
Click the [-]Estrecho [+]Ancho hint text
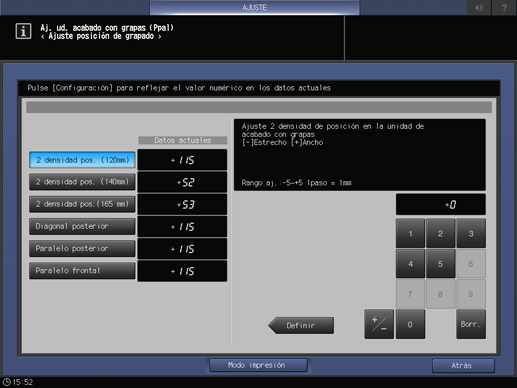coord(282,142)
